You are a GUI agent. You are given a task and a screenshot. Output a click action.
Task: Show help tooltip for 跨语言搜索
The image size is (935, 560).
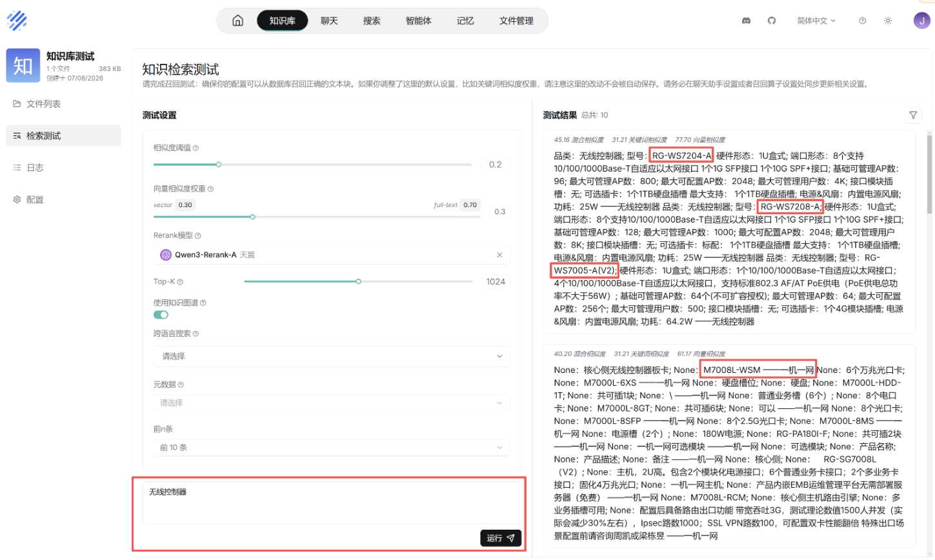click(x=196, y=334)
